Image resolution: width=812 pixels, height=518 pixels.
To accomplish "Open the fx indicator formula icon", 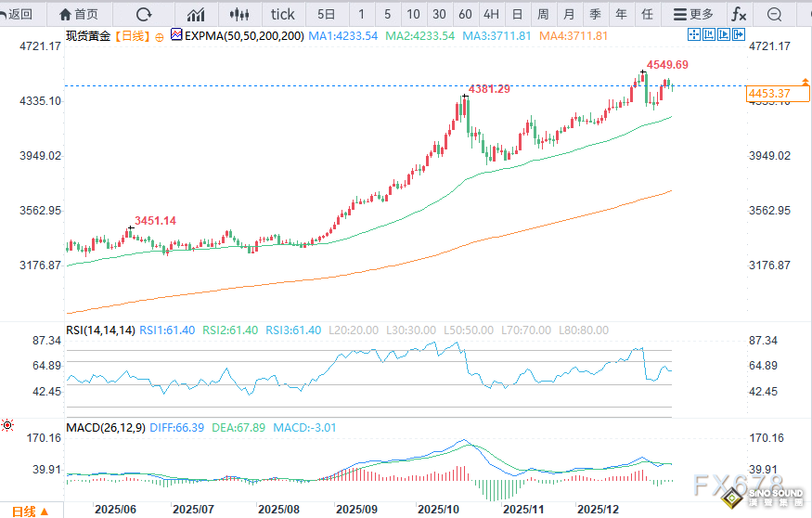I will pos(738,14).
